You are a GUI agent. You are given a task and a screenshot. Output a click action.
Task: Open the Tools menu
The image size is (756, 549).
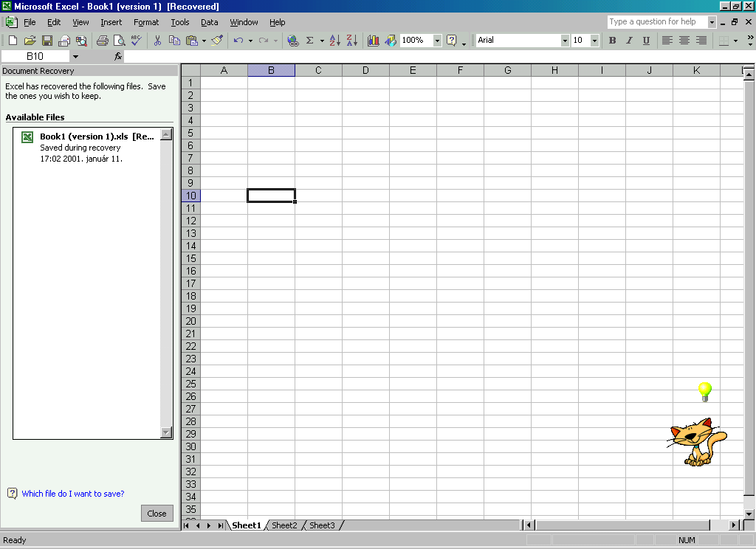(x=180, y=22)
